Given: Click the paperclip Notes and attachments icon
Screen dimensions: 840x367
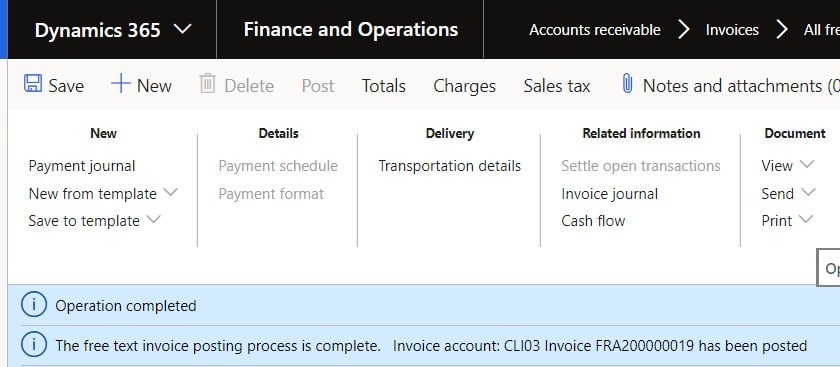Looking at the screenshot, I should [x=627, y=84].
